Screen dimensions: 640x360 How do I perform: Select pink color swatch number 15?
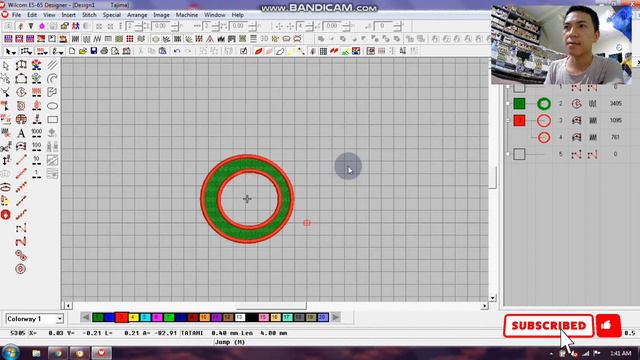[x=264, y=318]
